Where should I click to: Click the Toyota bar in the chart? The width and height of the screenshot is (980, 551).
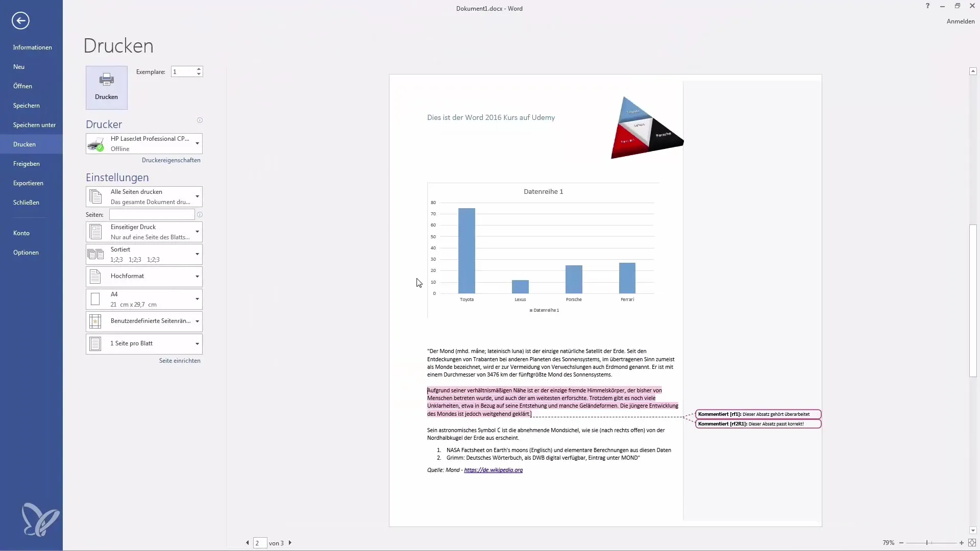[467, 251]
